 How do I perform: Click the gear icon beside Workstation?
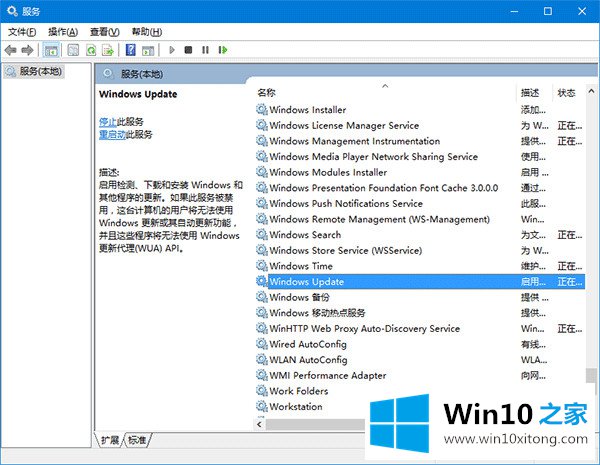[x=262, y=406]
